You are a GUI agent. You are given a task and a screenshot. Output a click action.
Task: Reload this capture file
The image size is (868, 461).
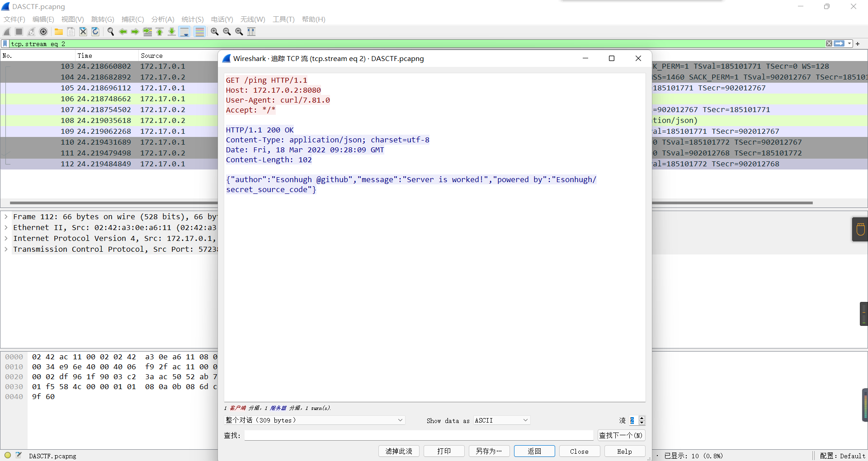[95, 32]
